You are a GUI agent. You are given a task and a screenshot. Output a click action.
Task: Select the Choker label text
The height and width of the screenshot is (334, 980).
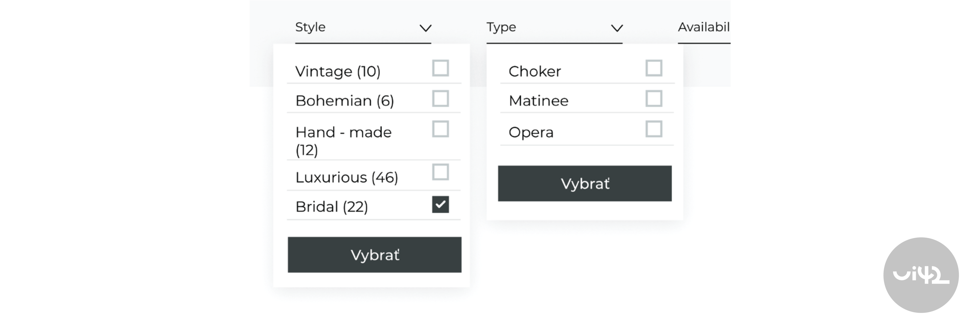pyautogui.click(x=534, y=71)
